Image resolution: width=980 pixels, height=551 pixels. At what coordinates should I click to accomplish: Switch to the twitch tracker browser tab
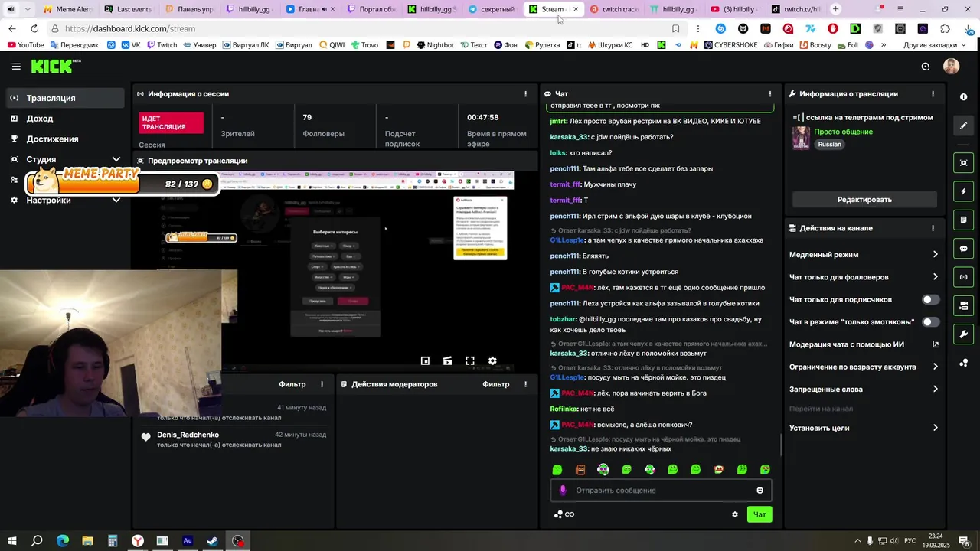pyautogui.click(x=613, y=9)
